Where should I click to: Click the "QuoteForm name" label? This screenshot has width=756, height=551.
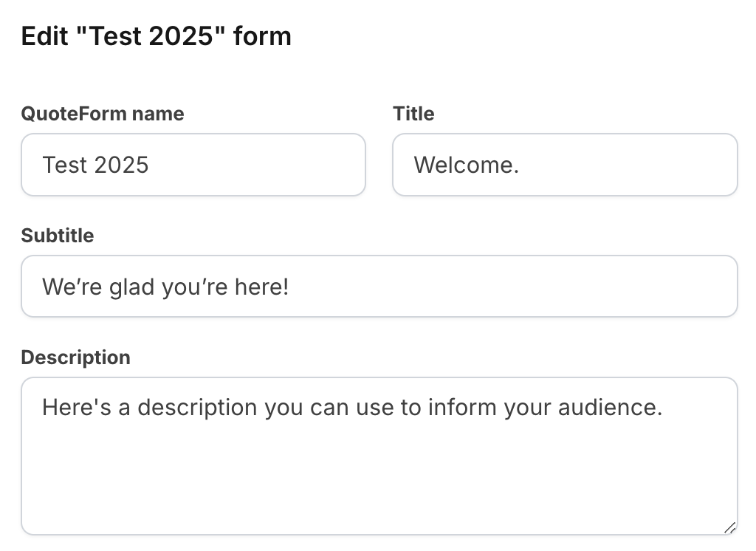pos(103,114)
